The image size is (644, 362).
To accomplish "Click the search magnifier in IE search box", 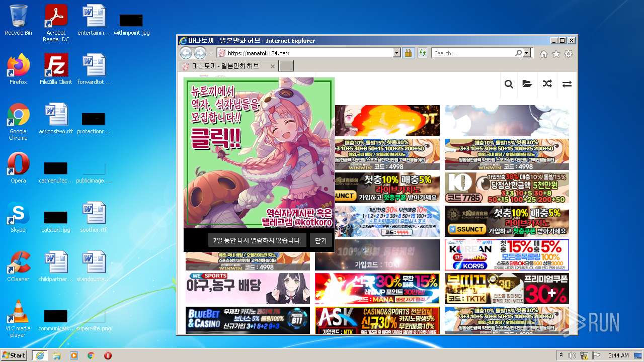I will [x=518, y=53].
